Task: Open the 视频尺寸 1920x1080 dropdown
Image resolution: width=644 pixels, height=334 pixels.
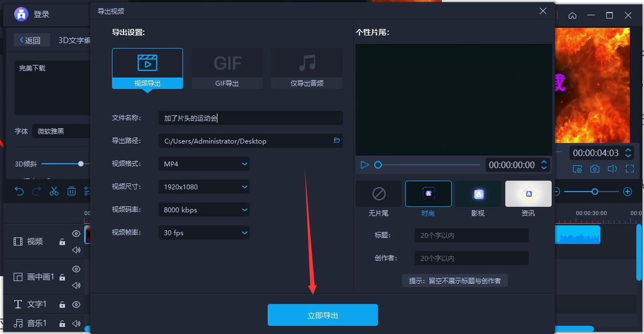Action: [x=204, y=187]
